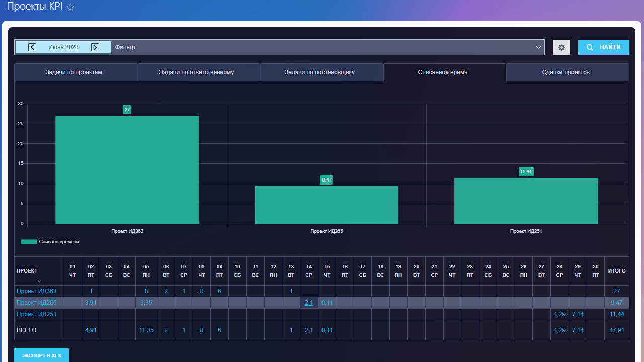Go to previous month arrow
The image size is (644, 362).
click(32, 47)
